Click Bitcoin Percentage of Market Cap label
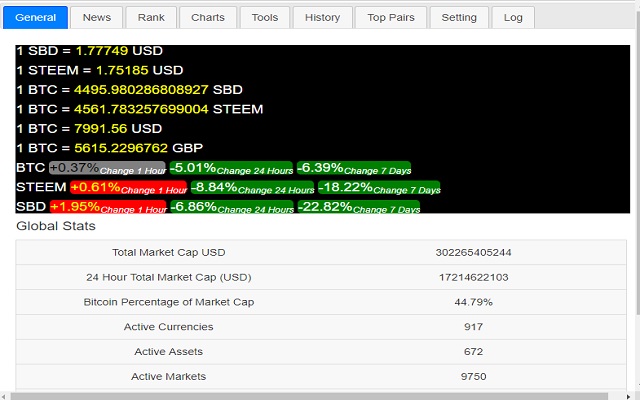This screenshot has width=640, height=400. (x=169, y=302)
